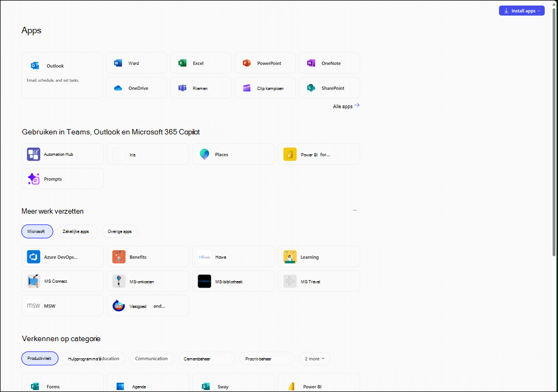Viewport: 558px width, 392px height.
Task: Open the purple OneNote icon
Action: pos(311,63)
